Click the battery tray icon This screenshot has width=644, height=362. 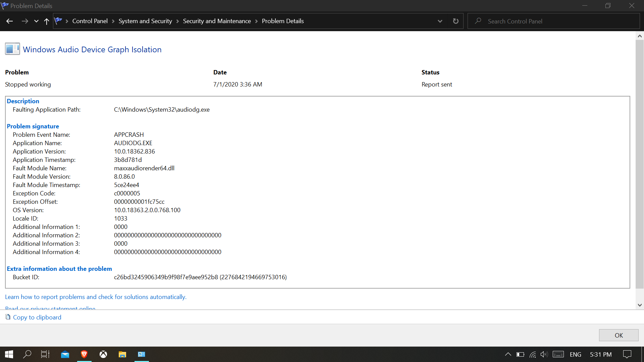520,354
